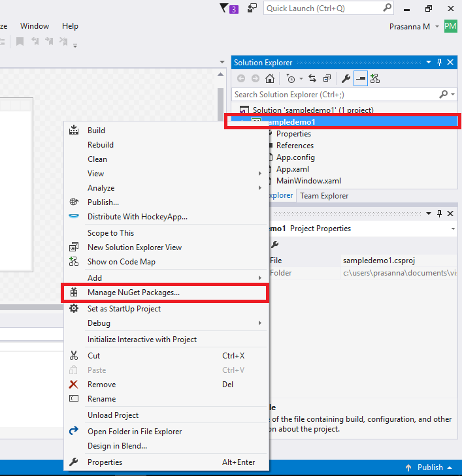Expand the View submenu
The width and height of the screenshot is (462, 476).
pyautogui.click(x=166, y=174)
